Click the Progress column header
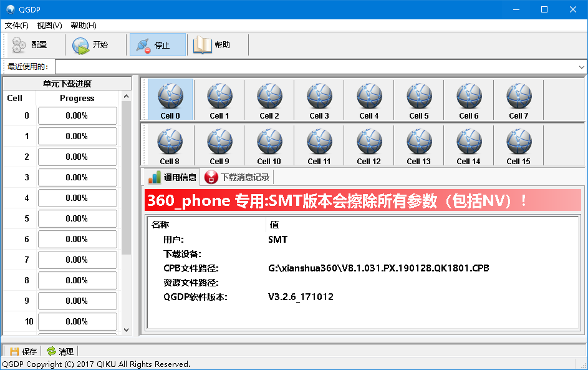 (77, 99)
